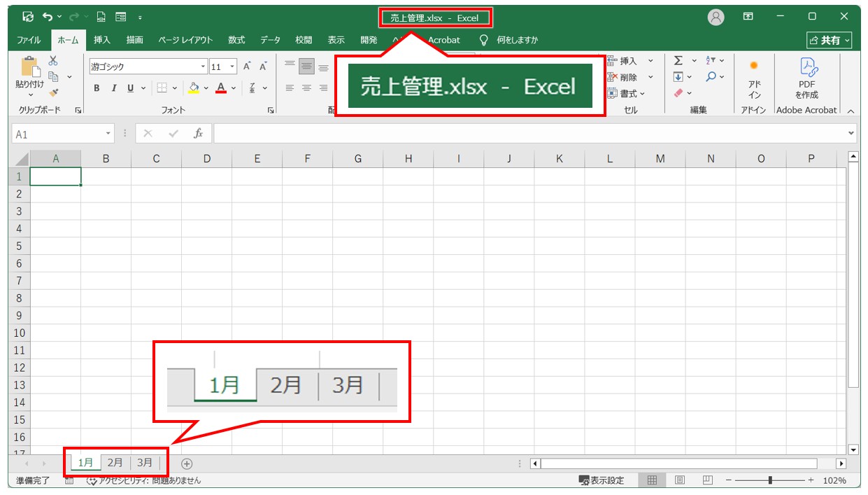The height and width of the screenshot is (495, 868).
Task: Click the Sort and Filter icon
Action: 711,61
